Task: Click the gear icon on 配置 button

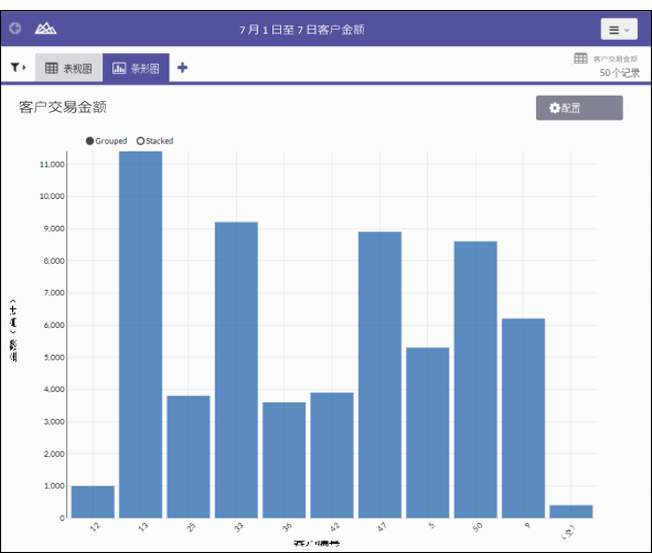Action: 555,108
